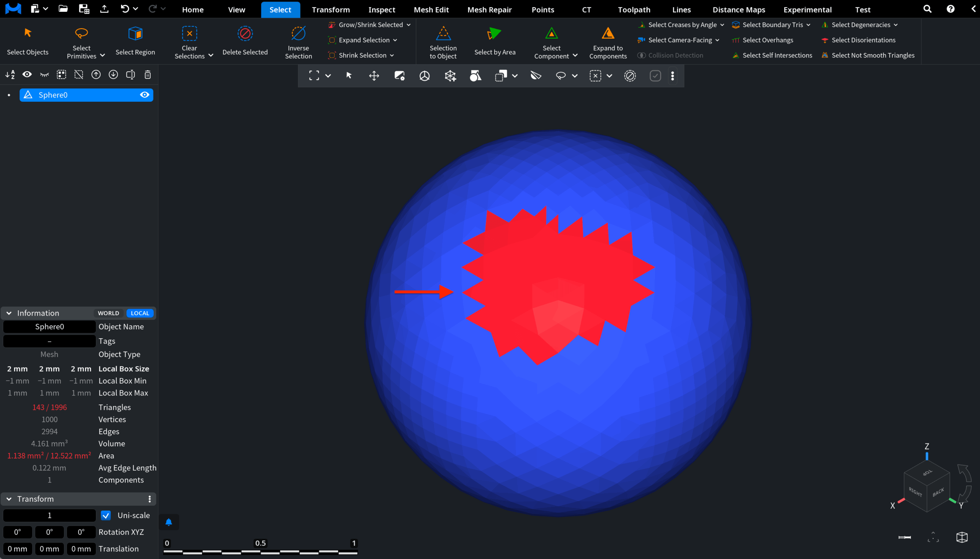980x559 pixels.
Task: Click the notification bell icon
Action: click(168, 522)
